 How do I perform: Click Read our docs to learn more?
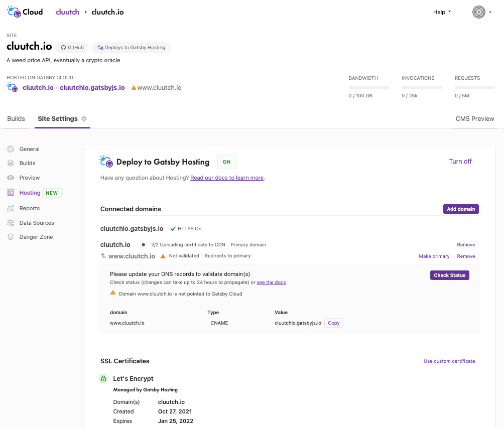[227, 178]
